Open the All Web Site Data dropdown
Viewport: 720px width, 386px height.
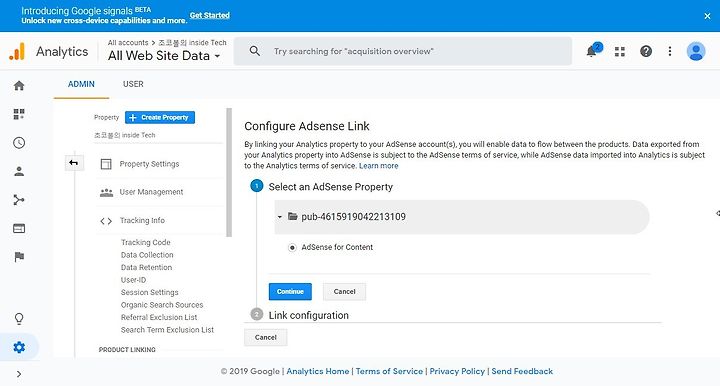tap(164, 56)
